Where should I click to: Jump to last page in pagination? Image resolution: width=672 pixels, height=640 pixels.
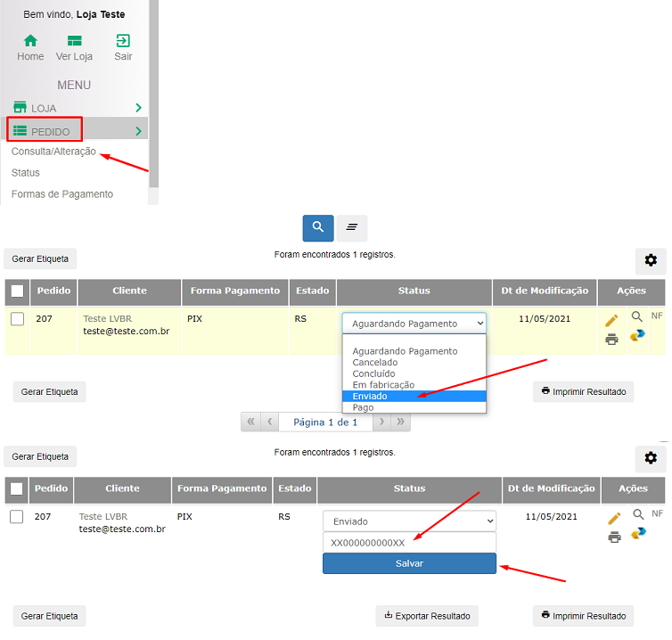click(401, 422)
